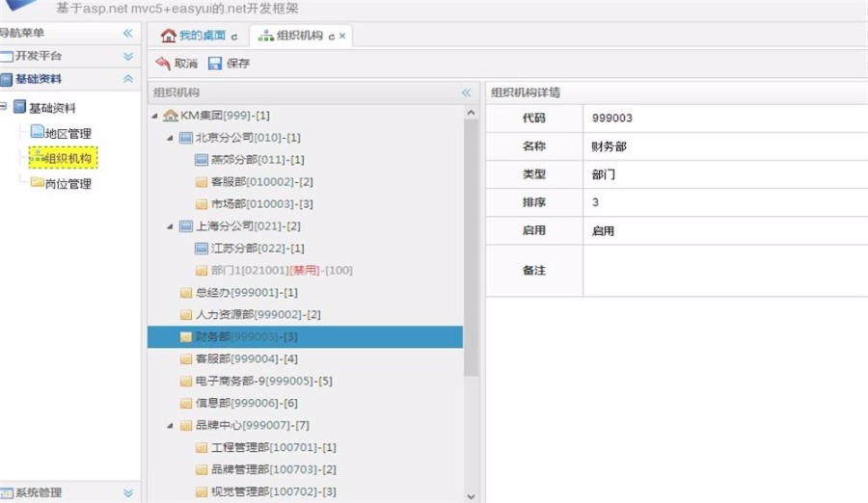This screenshot has width=868, height=503.
Task: Select 财务部[999003] tree row
Action: coord(305,336)
